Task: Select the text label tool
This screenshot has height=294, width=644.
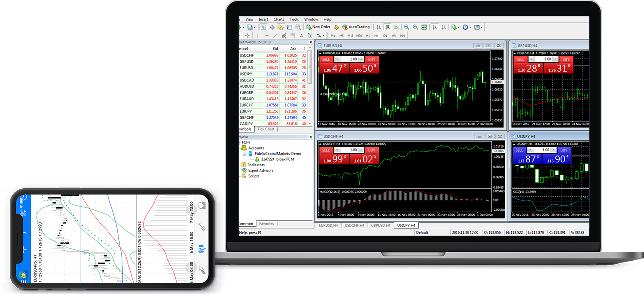Action: 310,36
